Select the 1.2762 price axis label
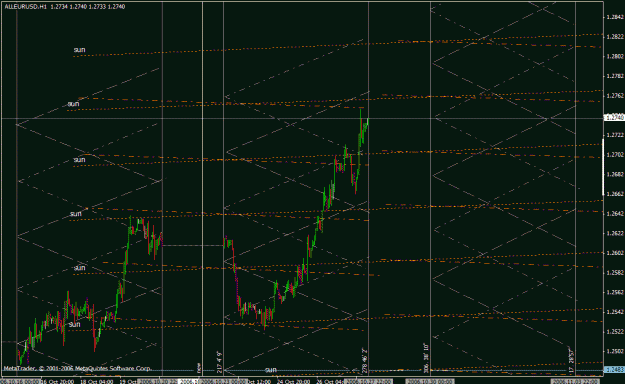 tap(614, 96)
